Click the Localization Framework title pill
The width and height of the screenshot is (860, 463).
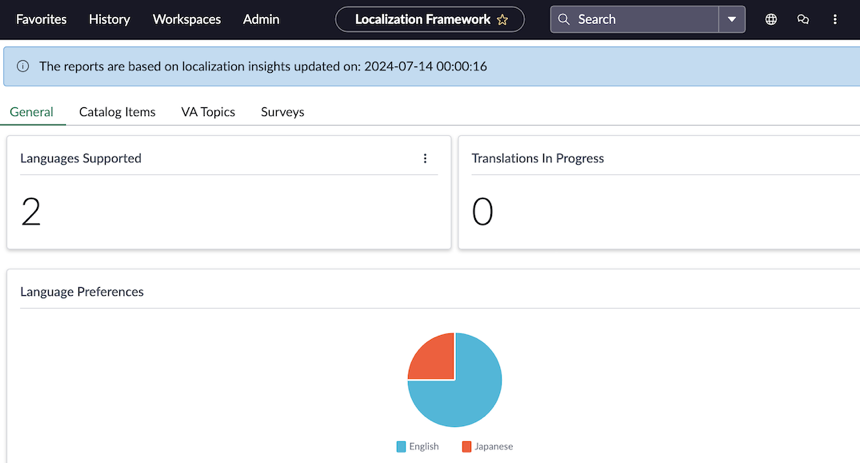pos(429,19)
